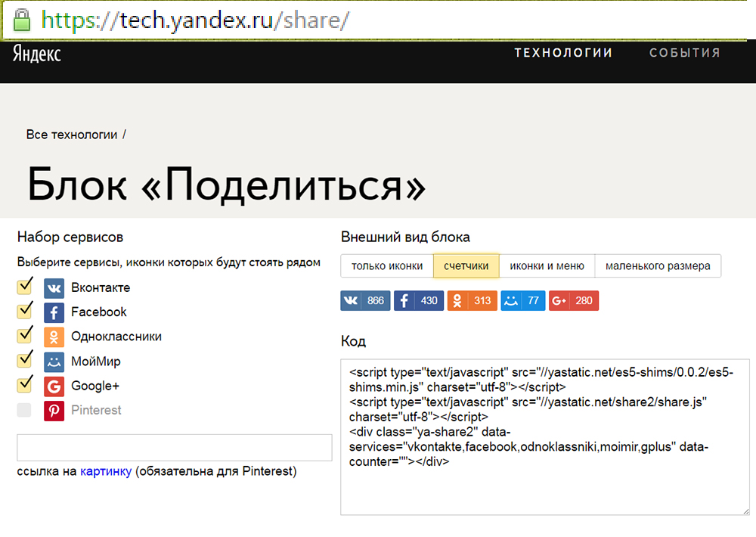Uncheck the Google+ checkbox

point(25,384)
